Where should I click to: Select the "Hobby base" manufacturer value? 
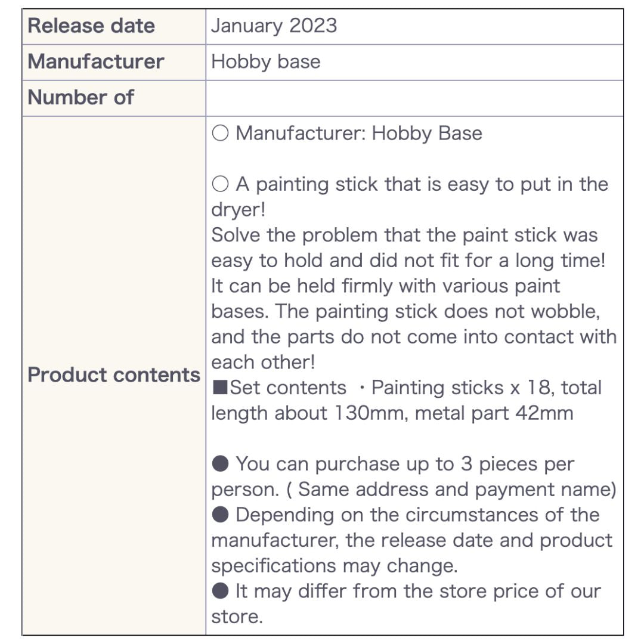265,62
